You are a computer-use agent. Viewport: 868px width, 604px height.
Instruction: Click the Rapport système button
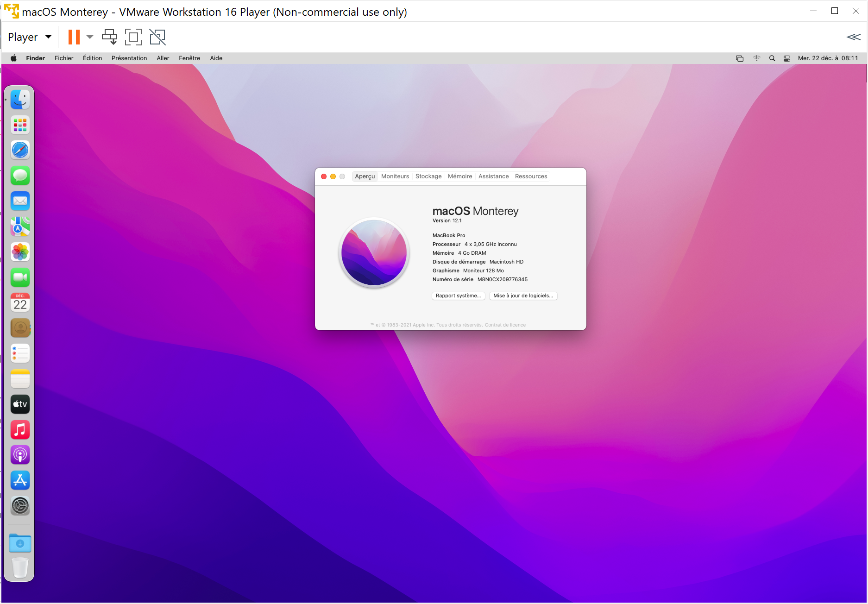(458, 296)
